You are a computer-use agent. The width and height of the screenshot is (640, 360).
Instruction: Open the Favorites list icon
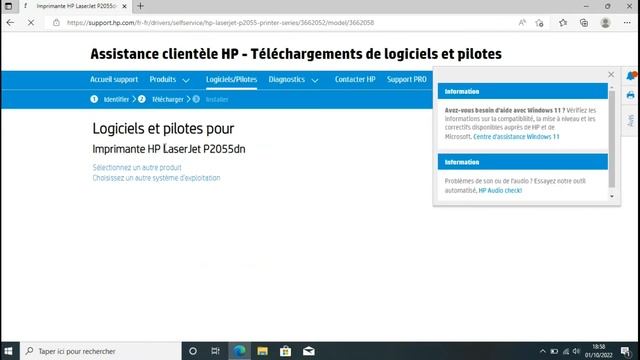(x=563, y=23)
